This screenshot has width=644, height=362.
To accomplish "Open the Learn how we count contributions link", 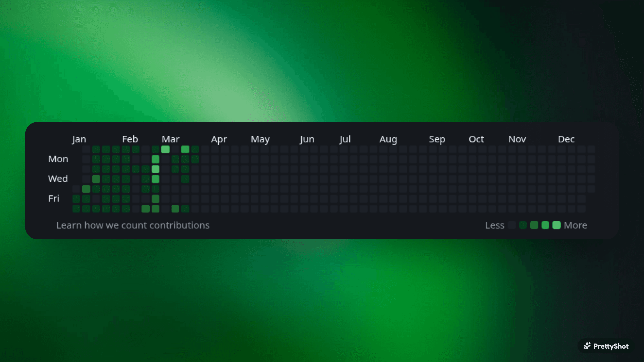I will (133, 225).
